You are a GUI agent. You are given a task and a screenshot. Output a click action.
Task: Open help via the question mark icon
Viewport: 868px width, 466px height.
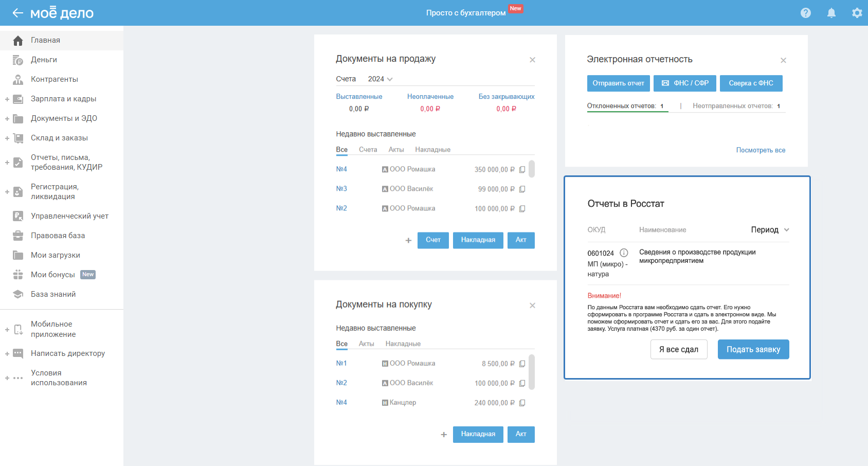tap(806, 13)
